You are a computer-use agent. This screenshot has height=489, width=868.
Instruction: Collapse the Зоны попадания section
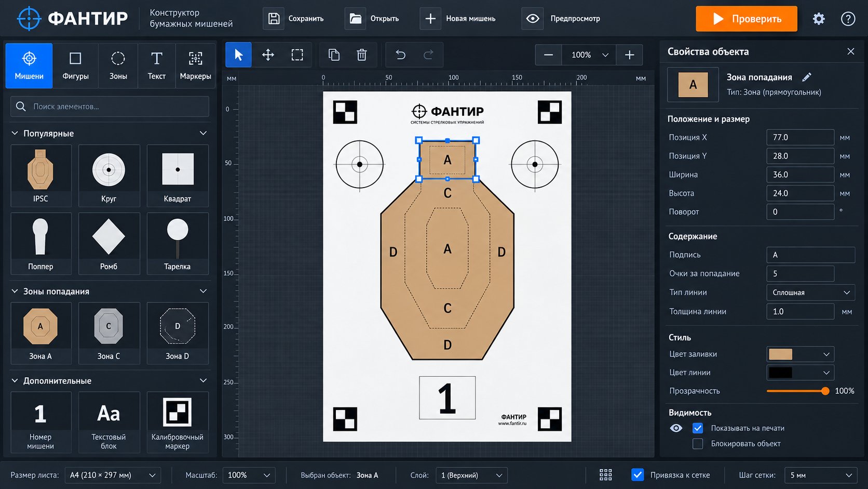pyautogui.click(x=203, y=292)
